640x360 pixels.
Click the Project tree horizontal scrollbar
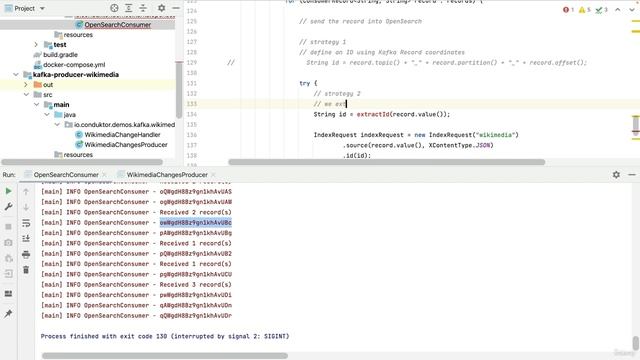82,162
